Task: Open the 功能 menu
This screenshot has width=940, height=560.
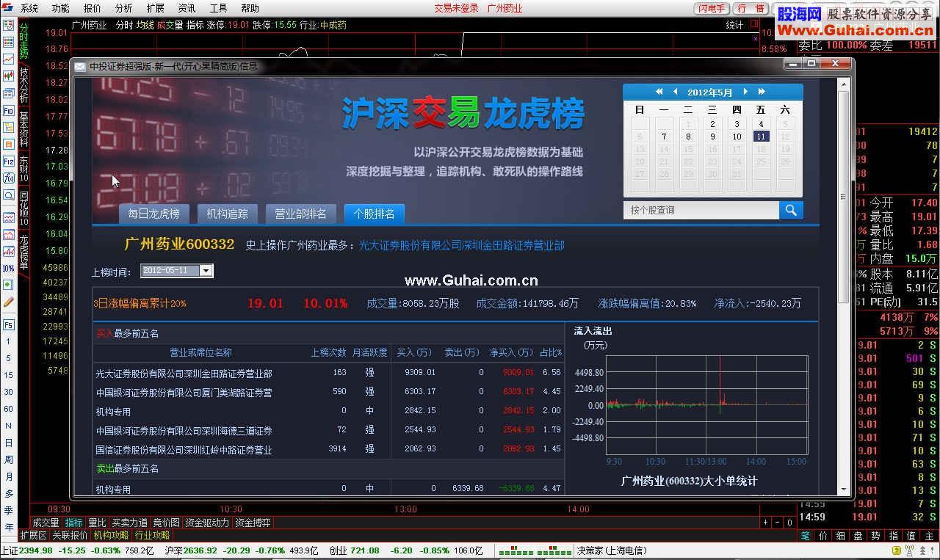Action: pos(61,8)
